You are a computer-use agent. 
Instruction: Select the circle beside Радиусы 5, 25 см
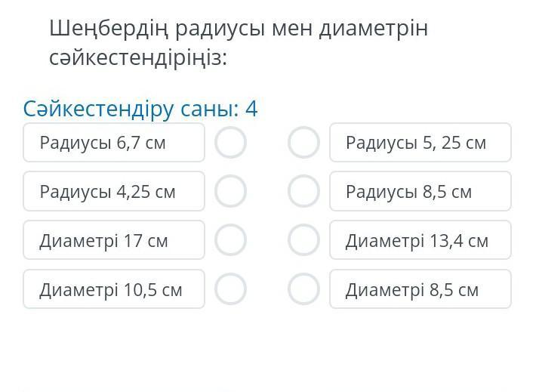pyautogui.click(x=303, y=142)
